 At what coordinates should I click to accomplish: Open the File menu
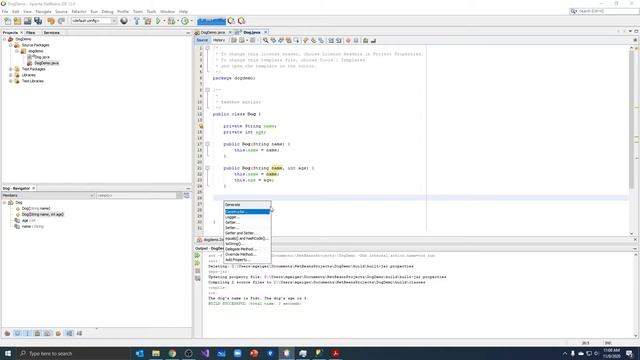[x=5, y=11]
